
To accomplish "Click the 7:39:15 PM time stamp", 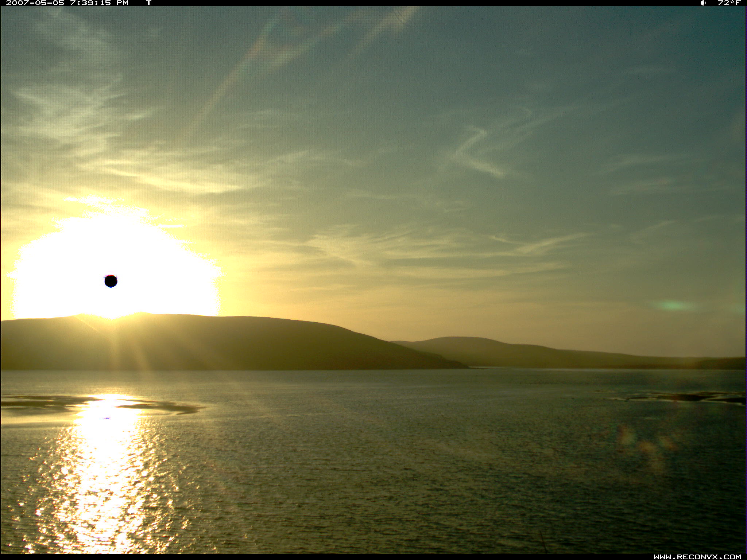I will click(99, 3).
